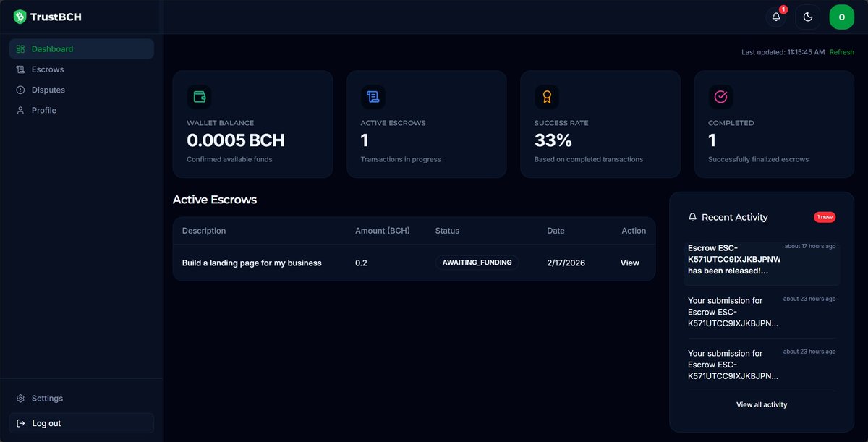This screenshot has height=442, width=868.
Task: Click the TrustBCH brand name
Action: tap(56, 17)
